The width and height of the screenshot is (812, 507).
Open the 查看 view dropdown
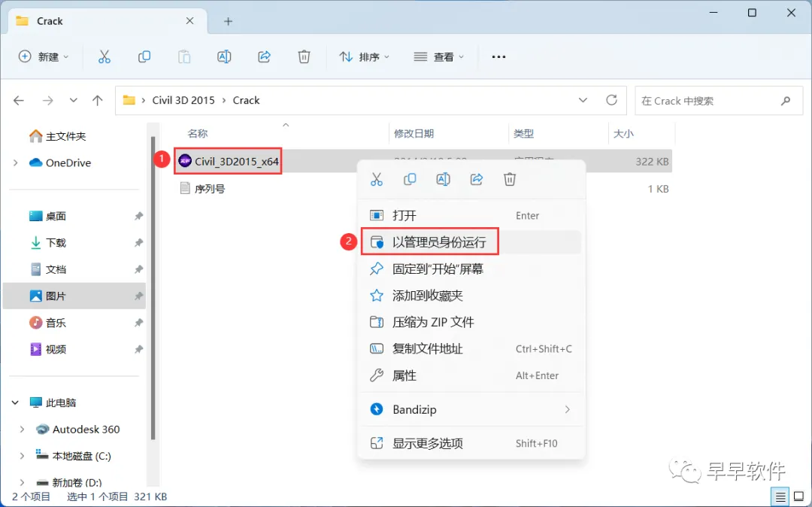(438, 56)
